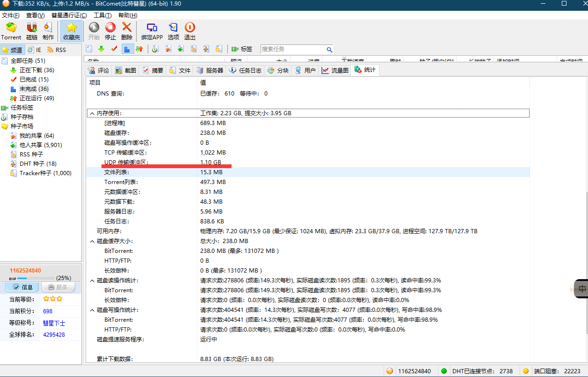Delete the task with the 删除 button
Viewport: 588px width, 377px height.
pyautogui.click(x=127, y=31)
